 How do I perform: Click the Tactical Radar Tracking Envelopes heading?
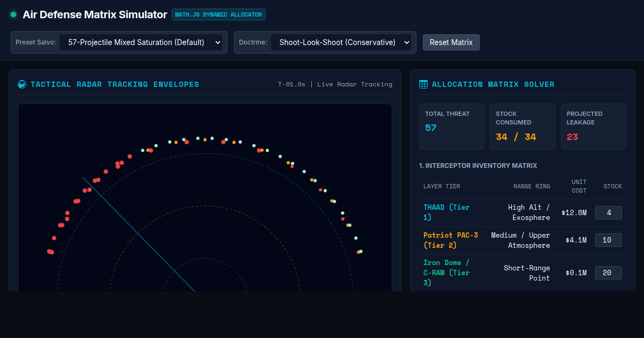115,84
